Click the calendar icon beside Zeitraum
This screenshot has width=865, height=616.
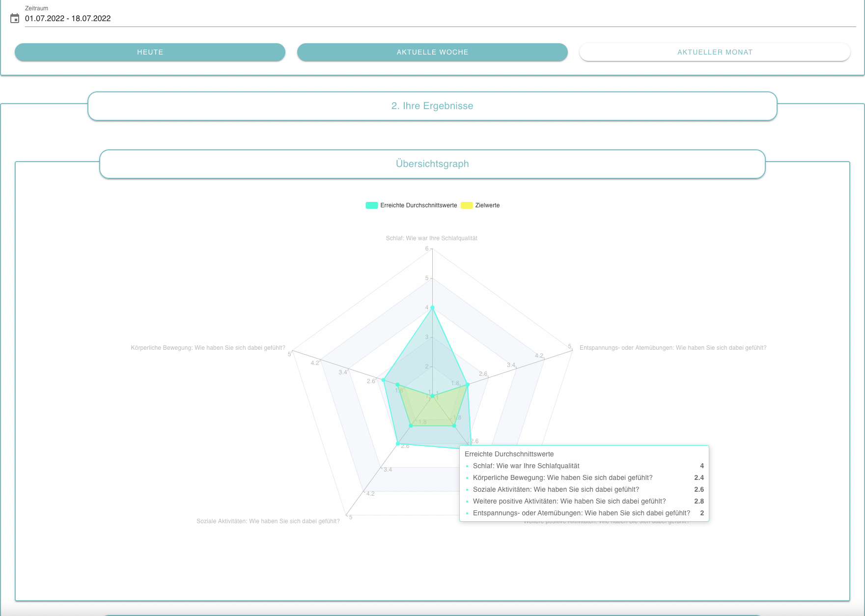(15, 19)
